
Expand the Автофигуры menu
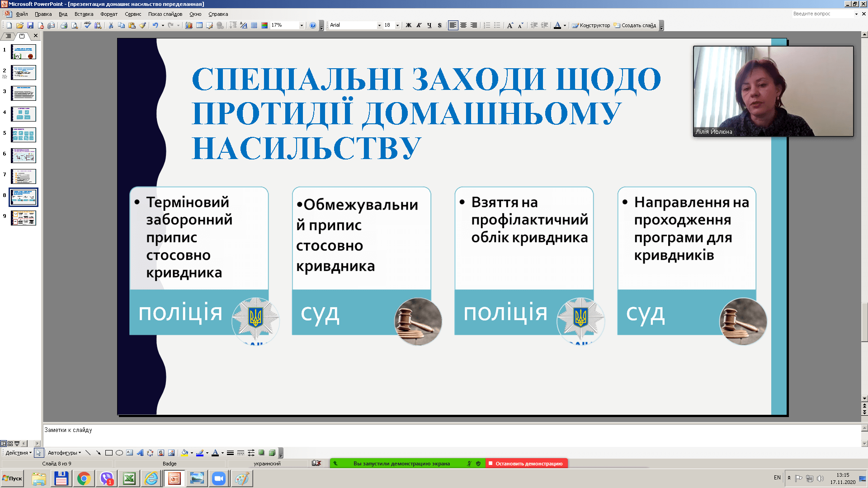[64, 453]
